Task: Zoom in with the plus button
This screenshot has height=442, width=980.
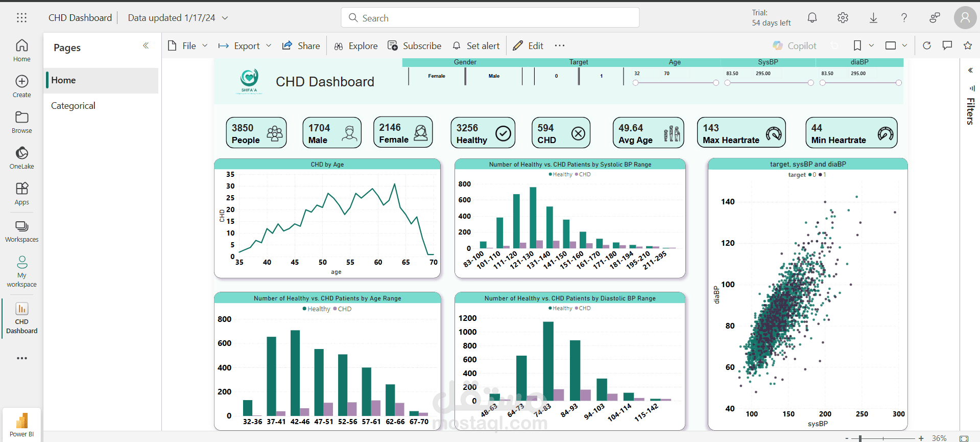Action: 921,438
